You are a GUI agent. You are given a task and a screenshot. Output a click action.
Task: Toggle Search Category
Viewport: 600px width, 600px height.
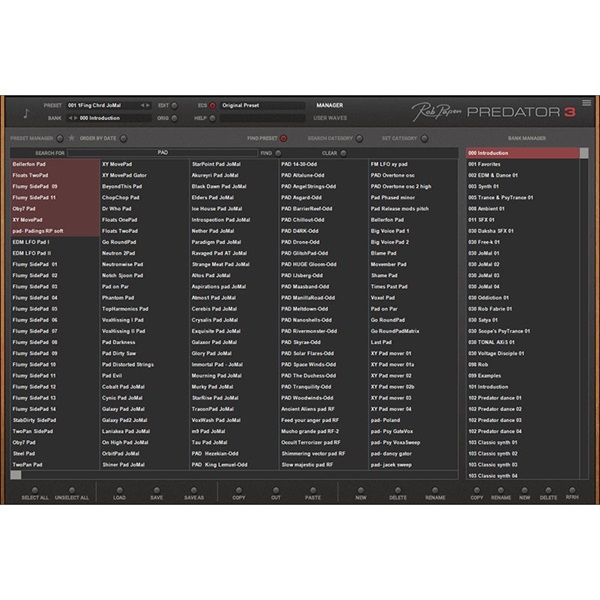click(x=359, y=138)
